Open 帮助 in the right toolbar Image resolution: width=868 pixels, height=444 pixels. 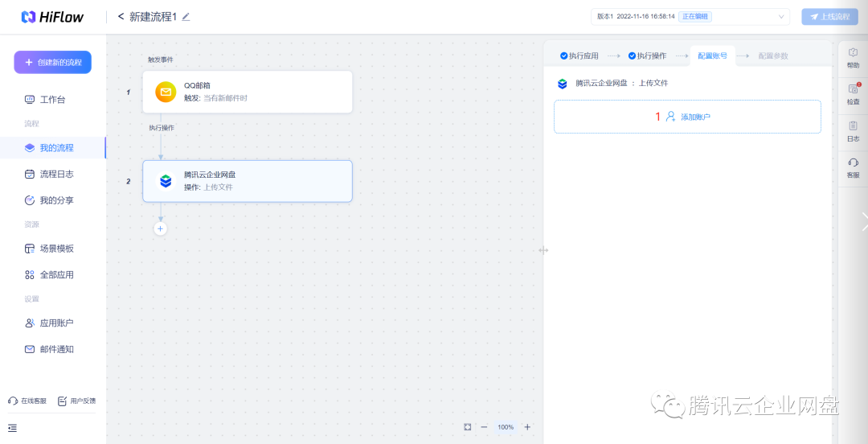tap(853, 58)
